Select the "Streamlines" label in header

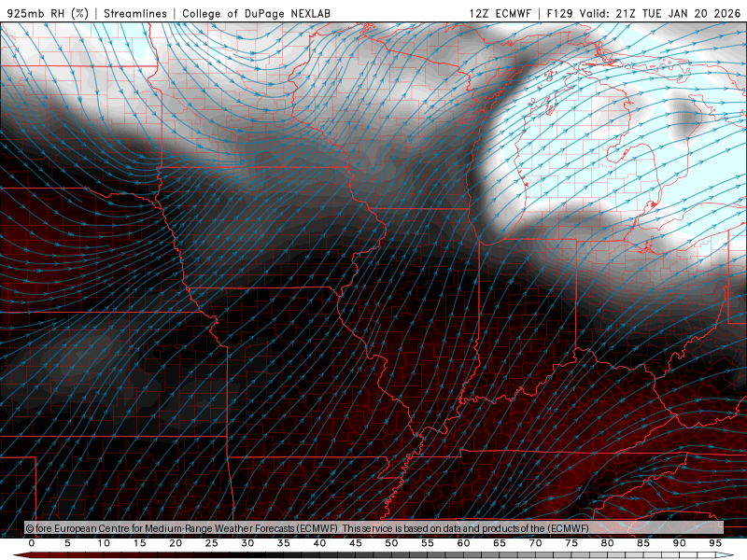pos(135,13)
